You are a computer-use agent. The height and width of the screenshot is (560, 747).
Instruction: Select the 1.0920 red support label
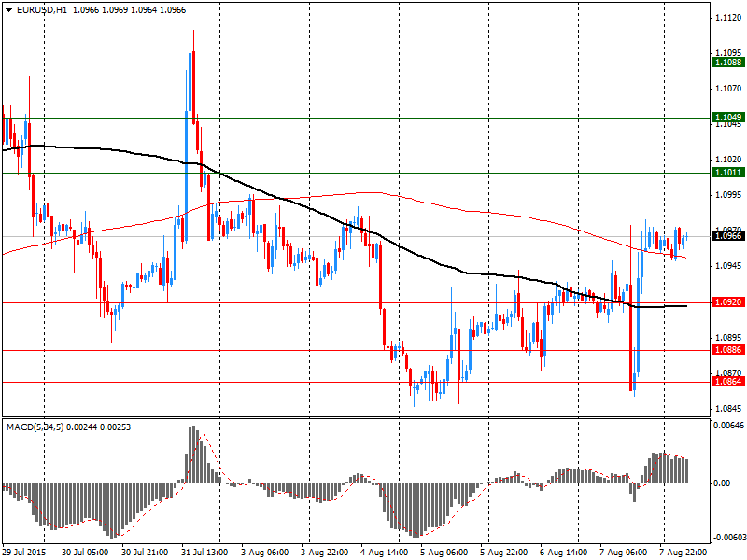click(728, 302)
